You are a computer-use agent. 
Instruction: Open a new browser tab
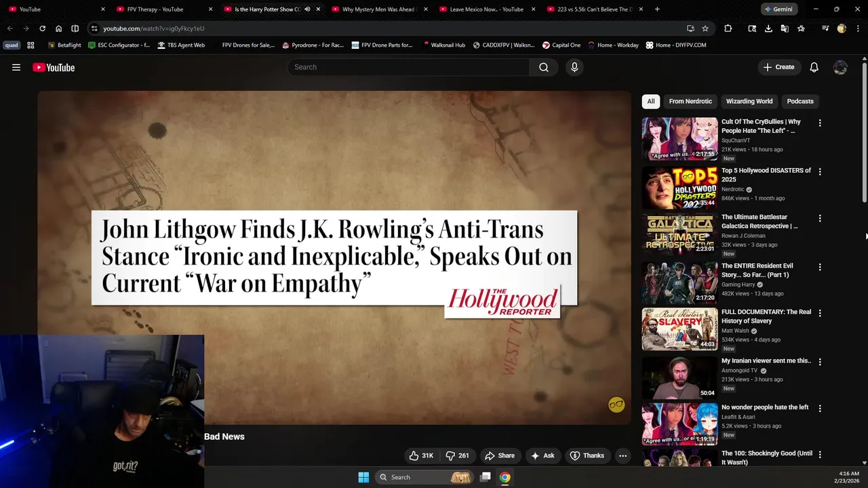[657, 9]
